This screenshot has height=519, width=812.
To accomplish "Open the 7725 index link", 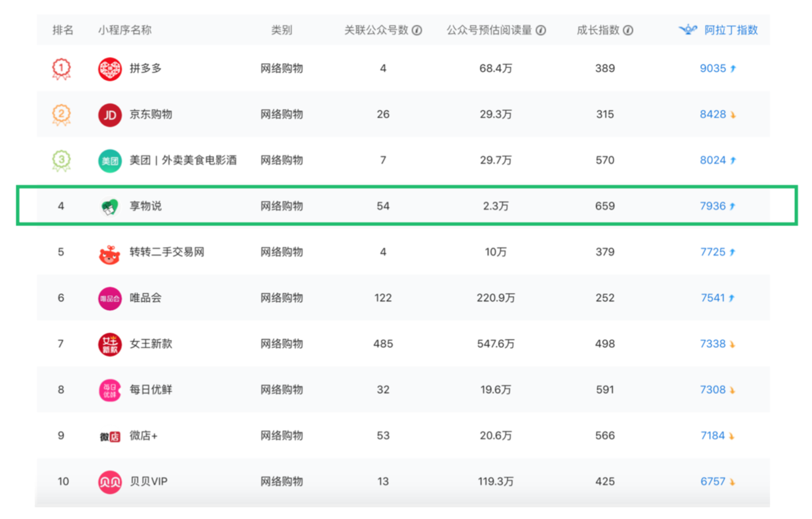I will point(712,252).
